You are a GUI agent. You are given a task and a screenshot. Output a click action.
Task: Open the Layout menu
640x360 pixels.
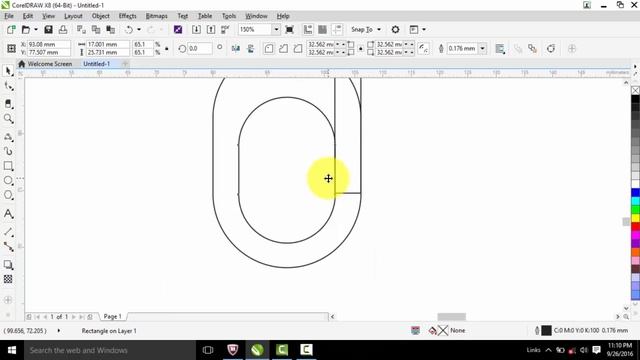73,16
